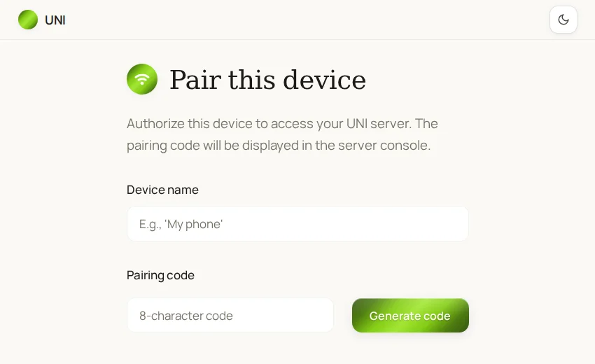
Task: Click the Device name label
Action: pos(162,190)
